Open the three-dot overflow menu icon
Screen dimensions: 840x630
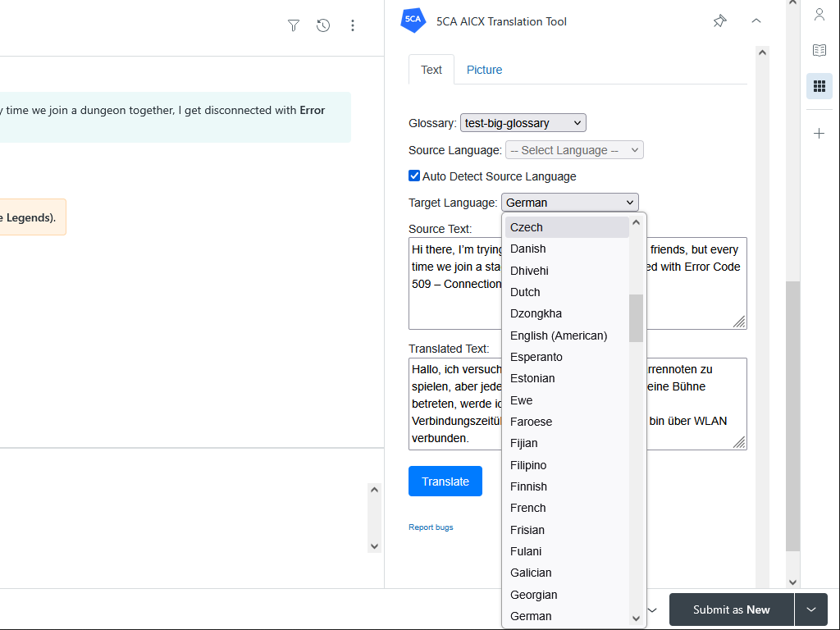tap(353, 25)
